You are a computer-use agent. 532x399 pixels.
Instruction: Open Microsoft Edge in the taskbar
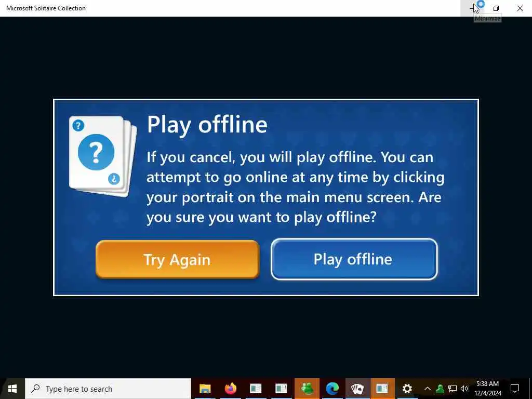332,389
